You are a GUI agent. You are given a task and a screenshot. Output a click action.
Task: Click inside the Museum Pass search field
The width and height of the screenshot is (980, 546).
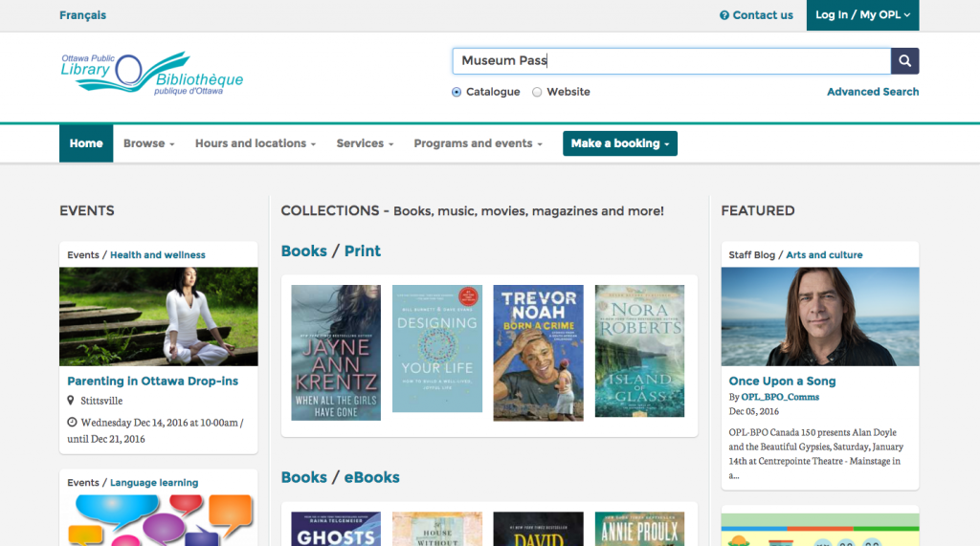click(x=670, y=61)
